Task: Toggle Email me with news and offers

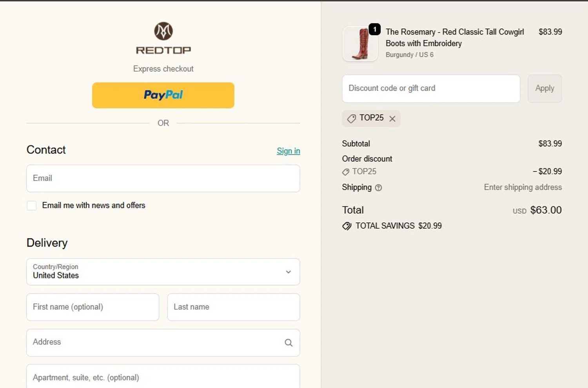Action: pos(32,206)
